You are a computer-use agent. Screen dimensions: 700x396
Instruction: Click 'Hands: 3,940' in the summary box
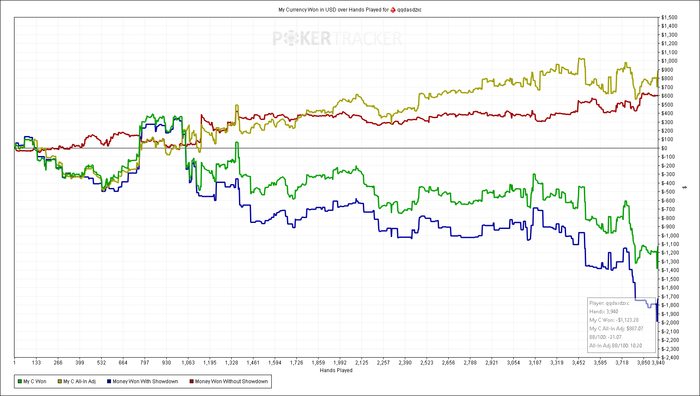point(604,312)
